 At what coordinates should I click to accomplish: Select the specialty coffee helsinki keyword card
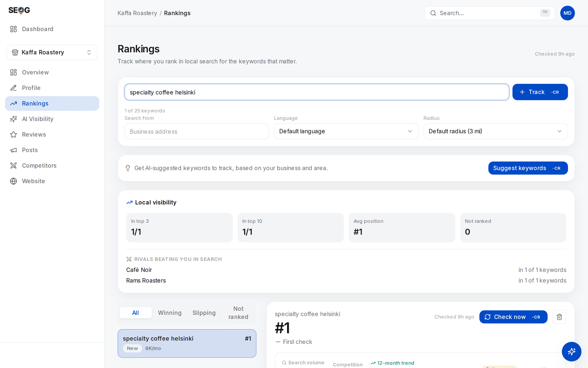pos(187,343)
